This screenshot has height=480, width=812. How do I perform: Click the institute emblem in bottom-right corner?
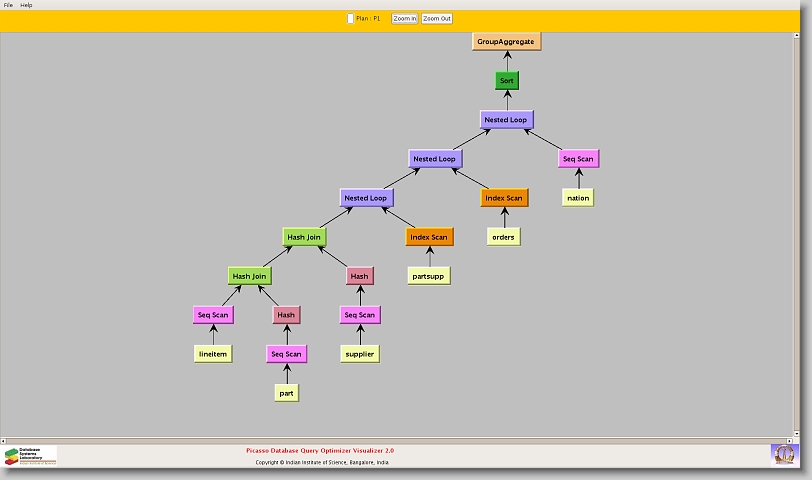tap(784, 453)
